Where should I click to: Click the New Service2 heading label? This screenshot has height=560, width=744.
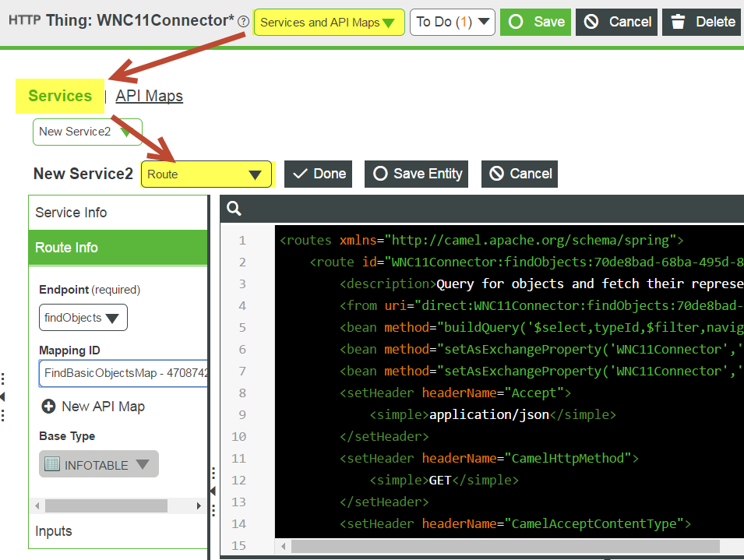tap(83, 174)
